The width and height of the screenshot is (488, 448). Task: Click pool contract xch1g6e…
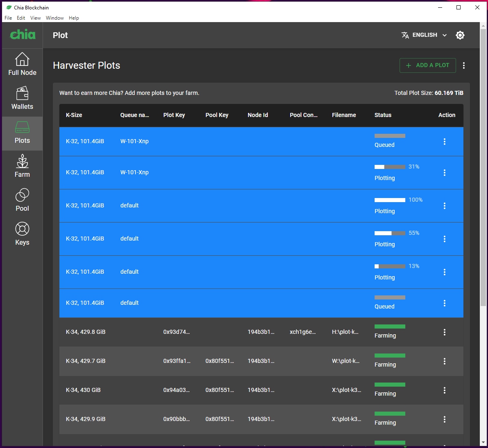pyautogui.click(x=303, y=332)
